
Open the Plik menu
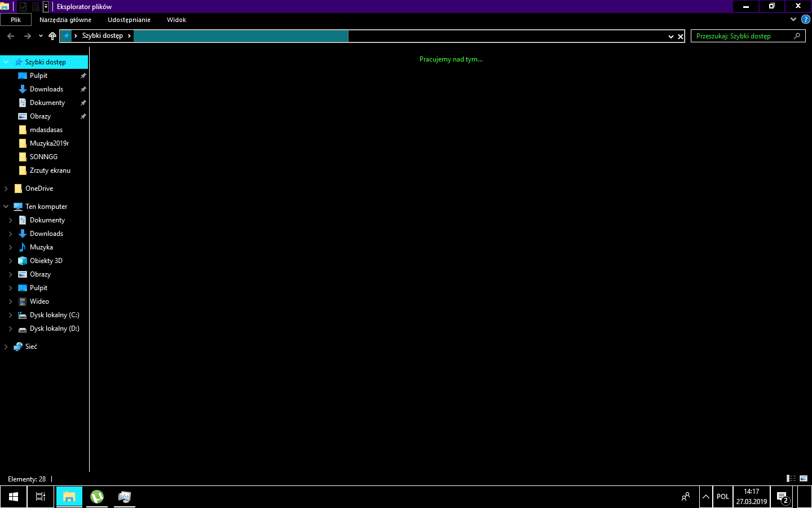pyautogui.click(x=16, y=20)
